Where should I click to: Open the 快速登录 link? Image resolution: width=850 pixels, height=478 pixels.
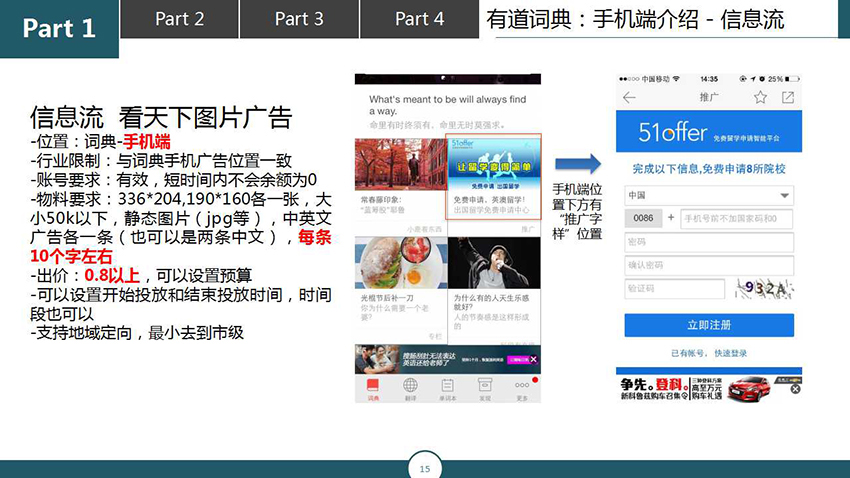[x=730, y=353]
